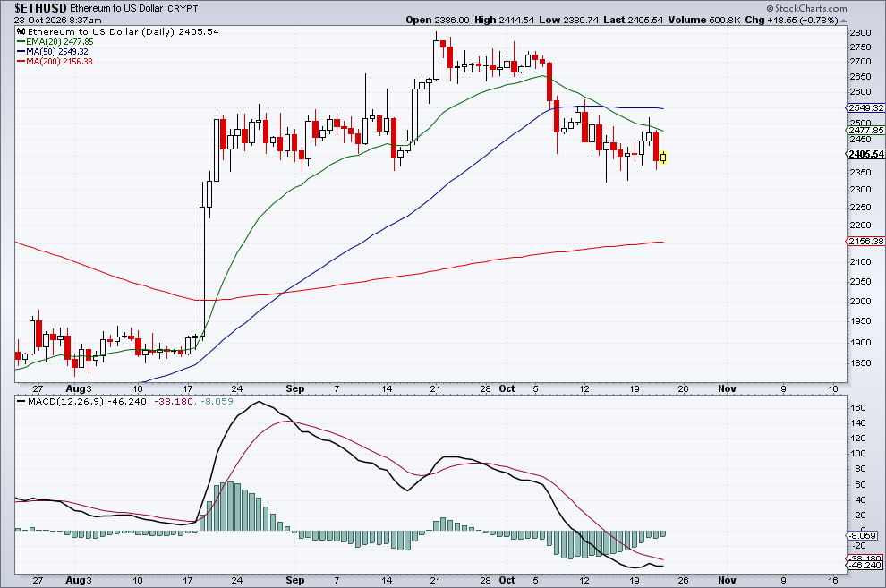Click the blue "2549.32" price axis tag

pos(865,108)
